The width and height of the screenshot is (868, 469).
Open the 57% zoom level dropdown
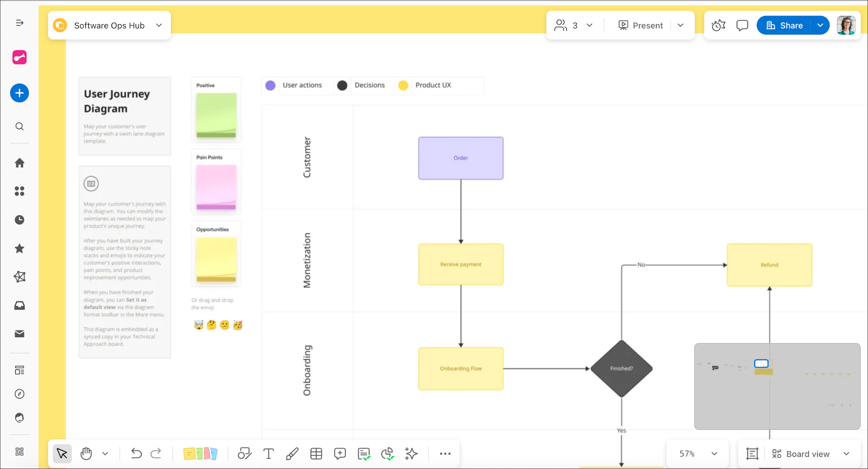pyautogui.click(x=714, y=454)
